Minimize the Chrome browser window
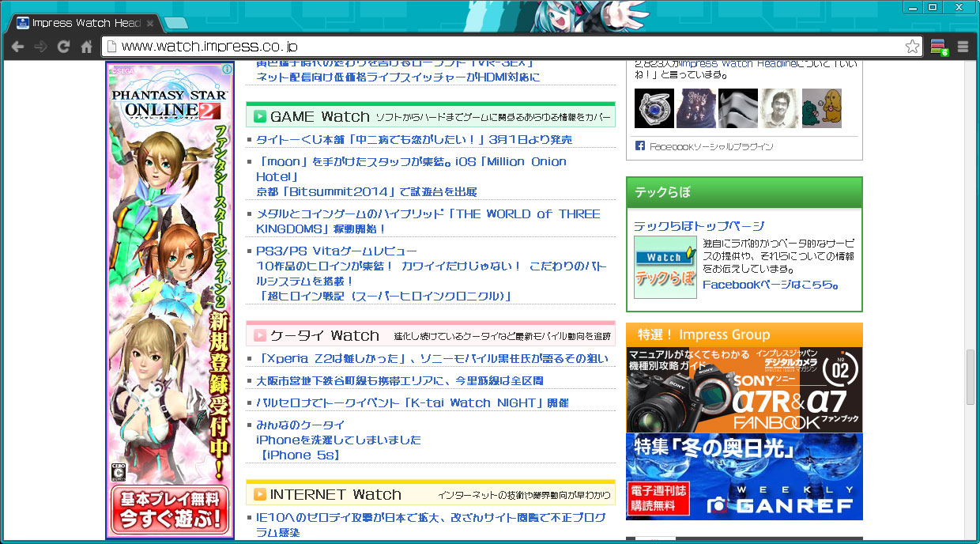The image size is (980, 544). tap(912, 7)
